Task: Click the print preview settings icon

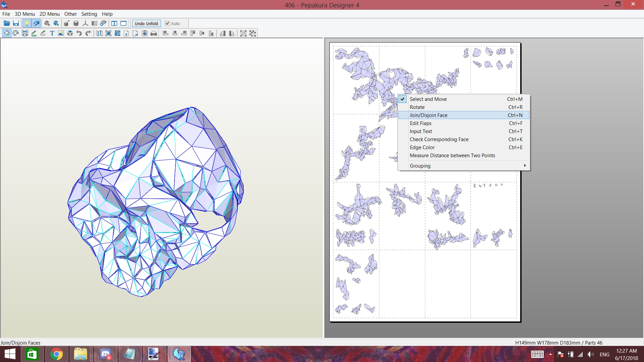Action: pos(145,33)
